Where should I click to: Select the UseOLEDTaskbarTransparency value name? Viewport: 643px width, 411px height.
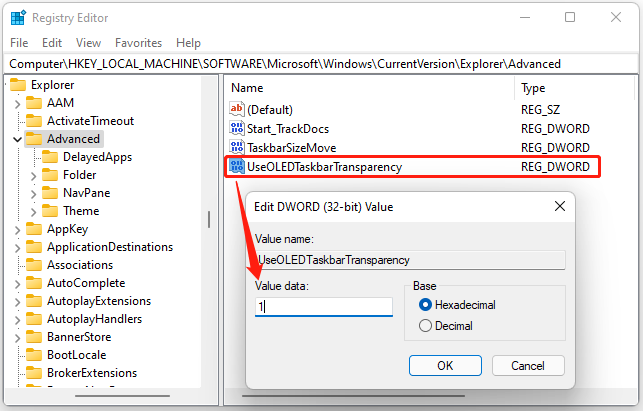click(324, 167)
